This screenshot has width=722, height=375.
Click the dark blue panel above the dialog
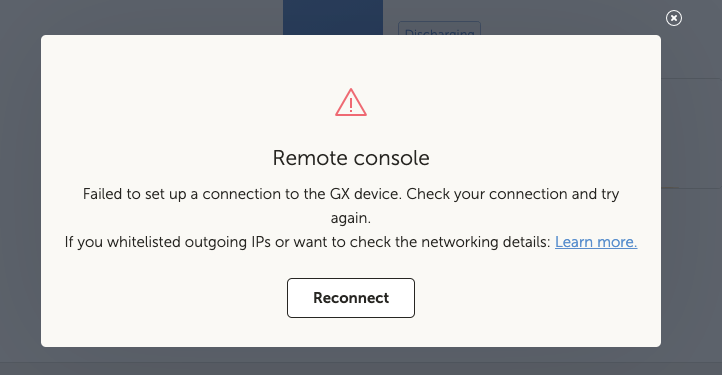(333, 17)
